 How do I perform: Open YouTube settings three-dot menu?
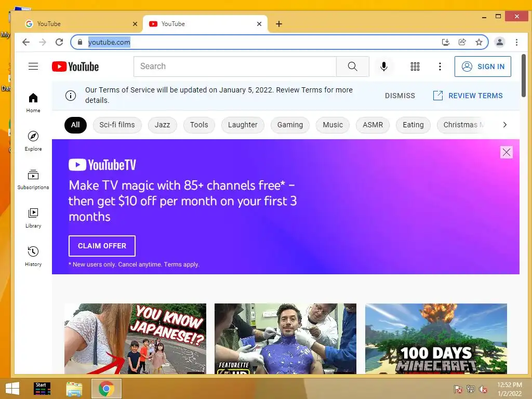click(x=440, y=66)
